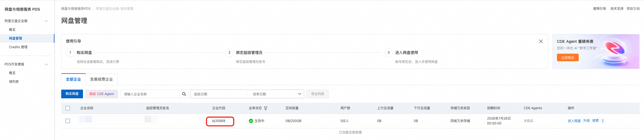The image size is (644, 140).
Task: Open the date range dropdown arrow
Action: pyautogui.click(x=300, y=94)
